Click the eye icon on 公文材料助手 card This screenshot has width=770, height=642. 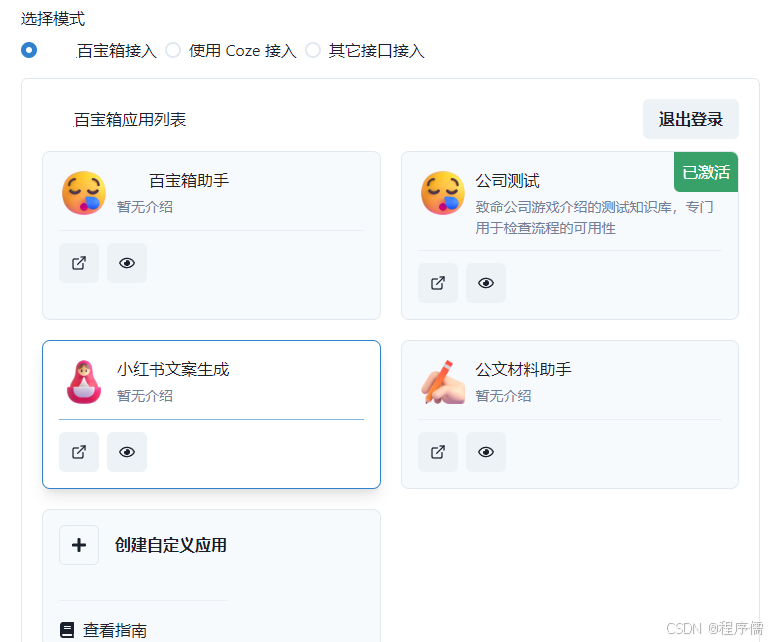click(486, 452)
